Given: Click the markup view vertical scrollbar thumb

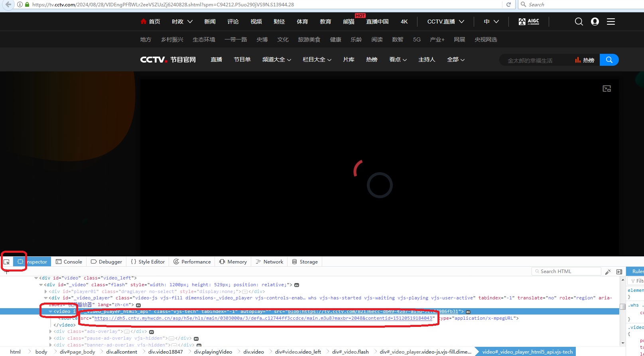Looking at the screenshot, I should pyautogui.click(x=622, y=307).
